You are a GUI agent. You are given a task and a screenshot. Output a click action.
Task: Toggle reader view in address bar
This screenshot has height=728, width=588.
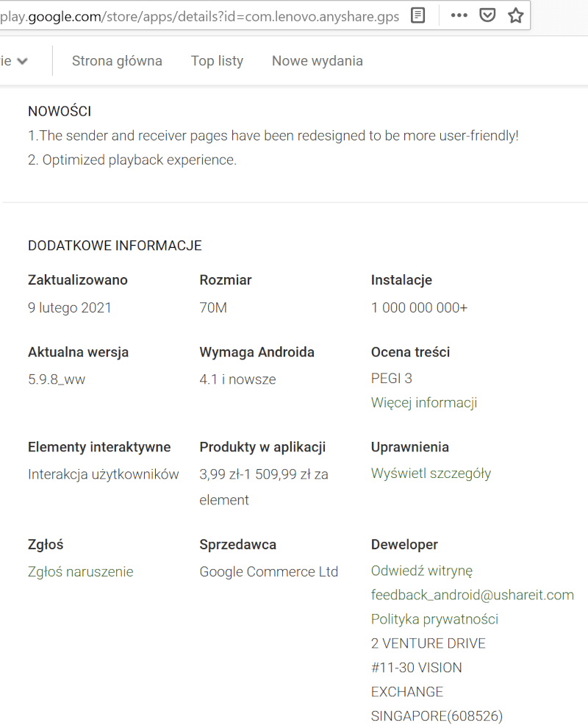[418, 15]
